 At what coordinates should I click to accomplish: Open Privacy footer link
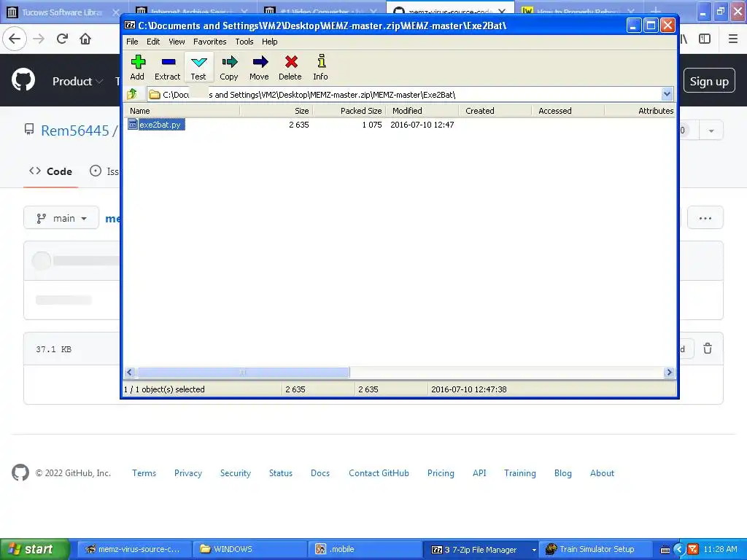point(188,473)
